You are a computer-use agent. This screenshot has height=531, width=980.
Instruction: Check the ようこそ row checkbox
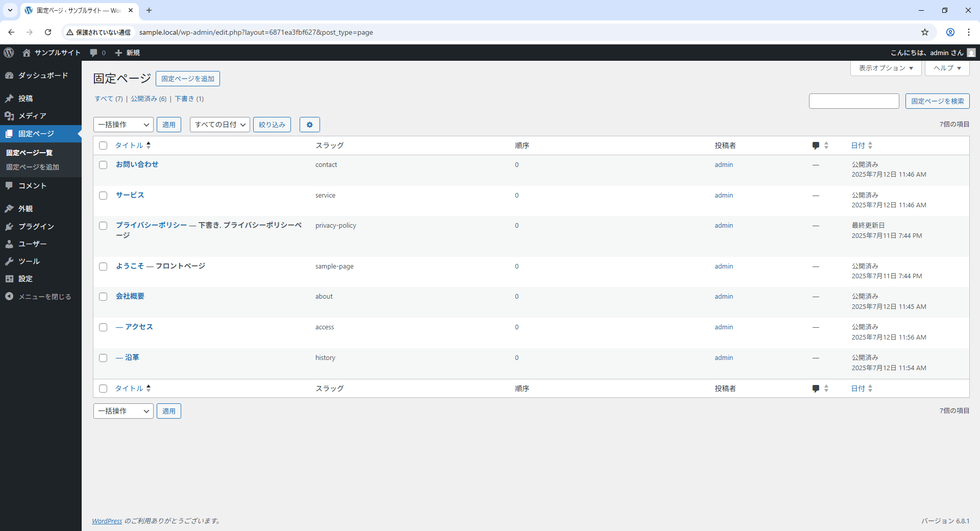(103, 267)
